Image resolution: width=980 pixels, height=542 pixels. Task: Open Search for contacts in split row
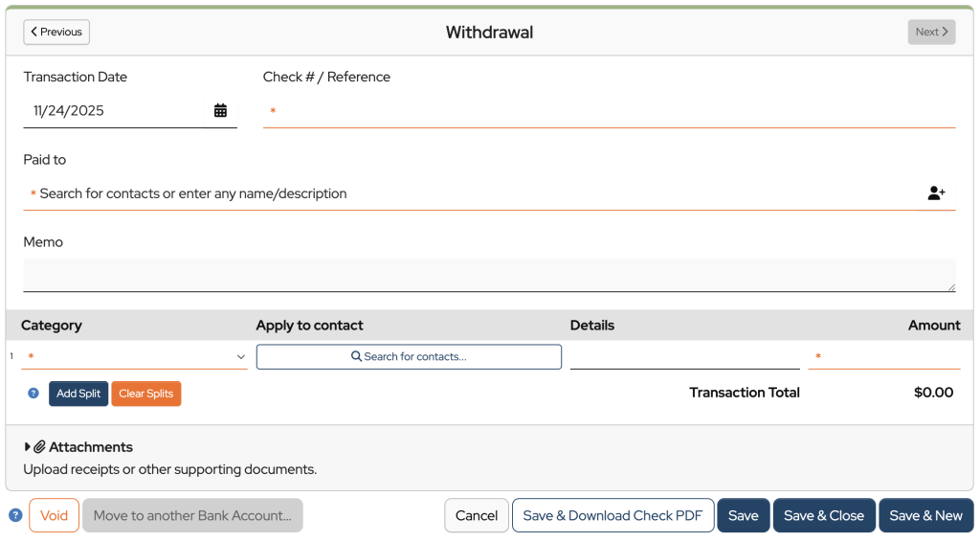409,356
